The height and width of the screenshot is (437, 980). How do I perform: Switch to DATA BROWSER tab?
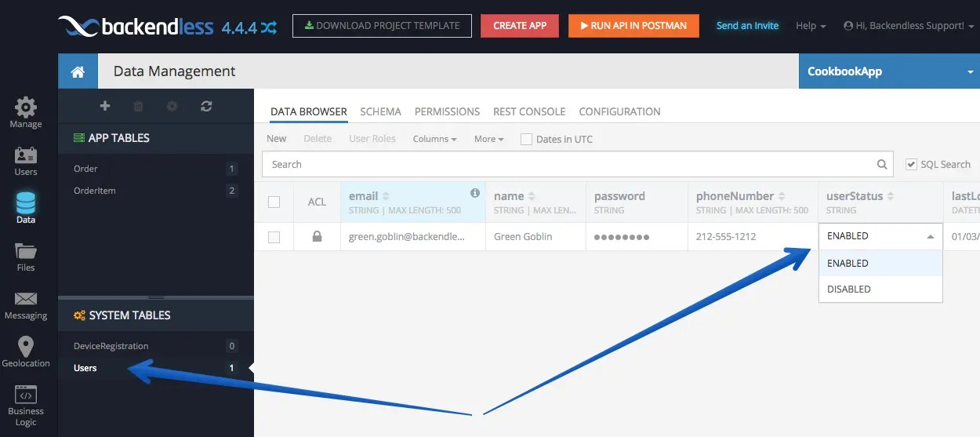tap(309, 111)
